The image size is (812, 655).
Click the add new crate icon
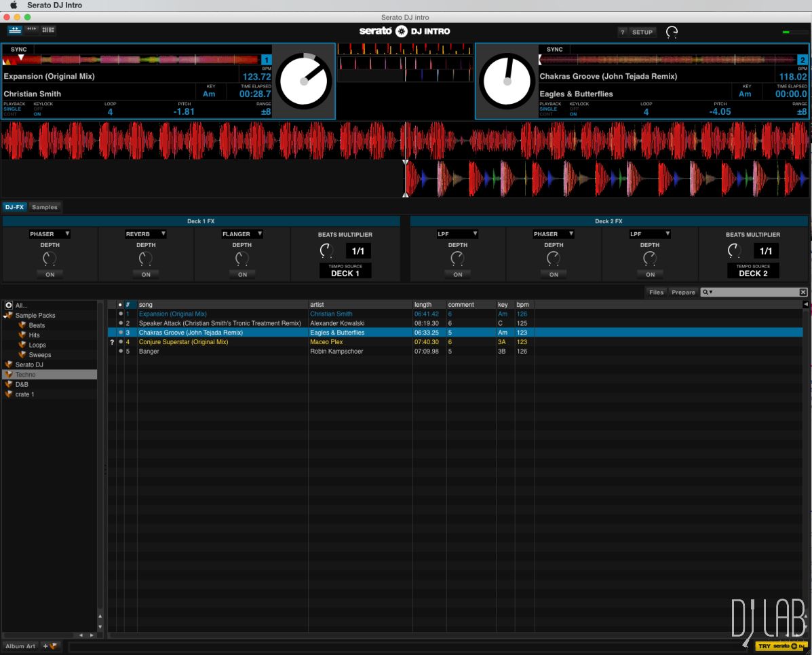pyautogui.click(x=51, y=646)
